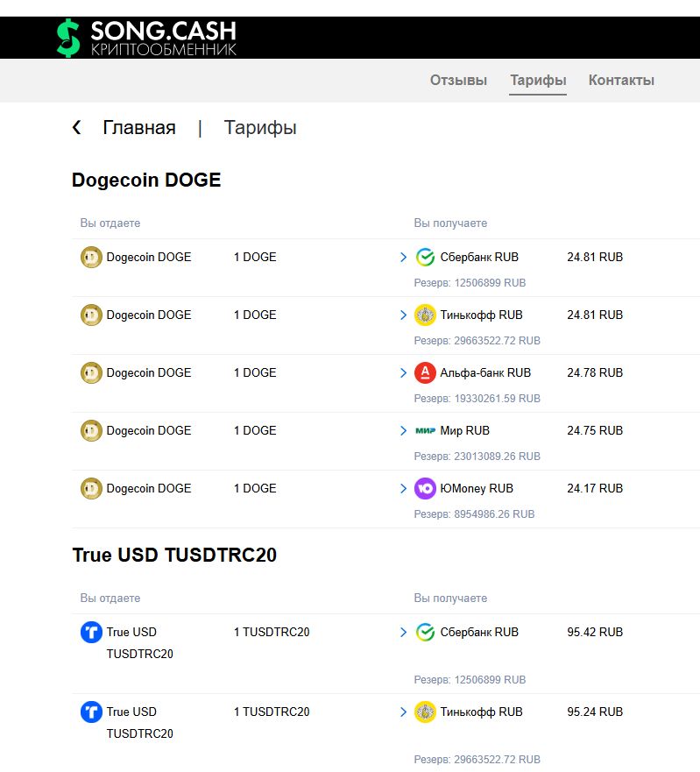Click 24.17 RUB rate value
The image size is (700, 772).
pos(595,488)
